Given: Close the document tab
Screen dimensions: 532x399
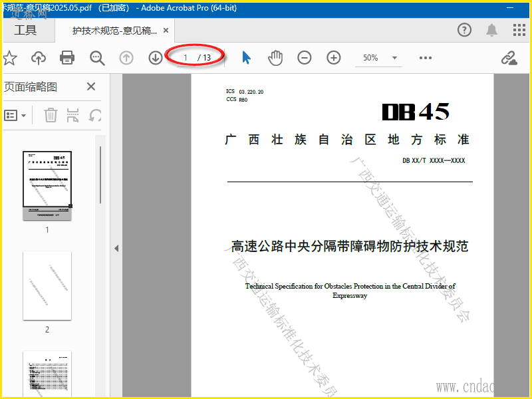Looking at the screenshot, I should (166, 30).
